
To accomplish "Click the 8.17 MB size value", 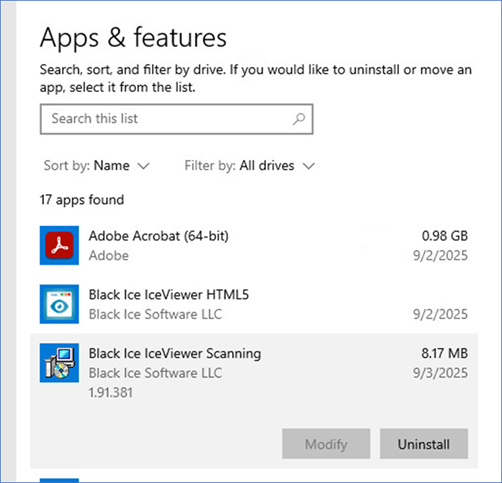I will point(445,353).
